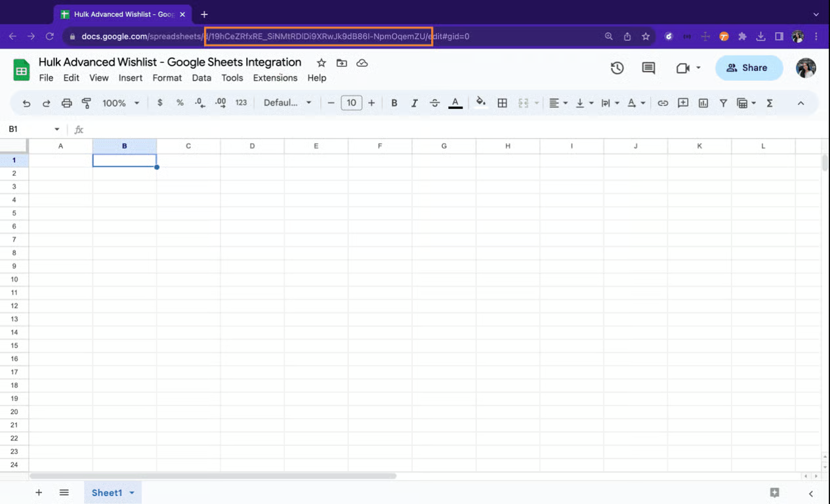Image resolution: width=830 pixels, height=504 pixels.
Task: Open a new browser tab with plus
Action: tap(204, 14)
